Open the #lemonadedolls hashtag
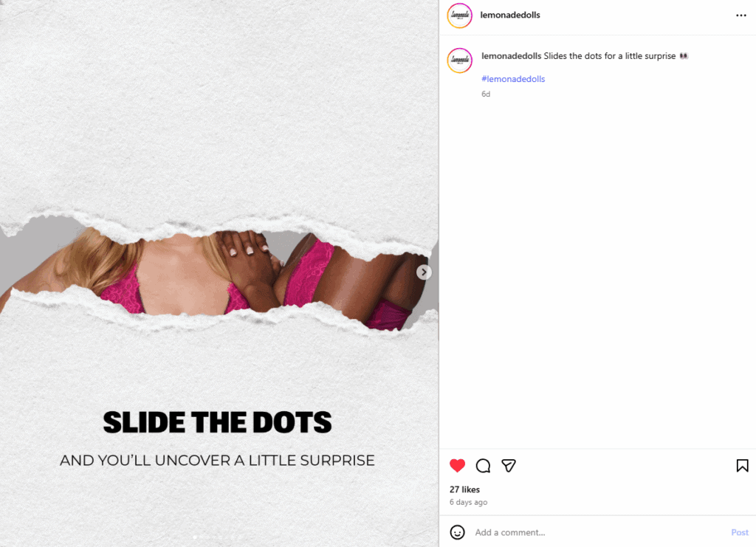Viewport: 756px width, 547px height. (x=512, y=78)
